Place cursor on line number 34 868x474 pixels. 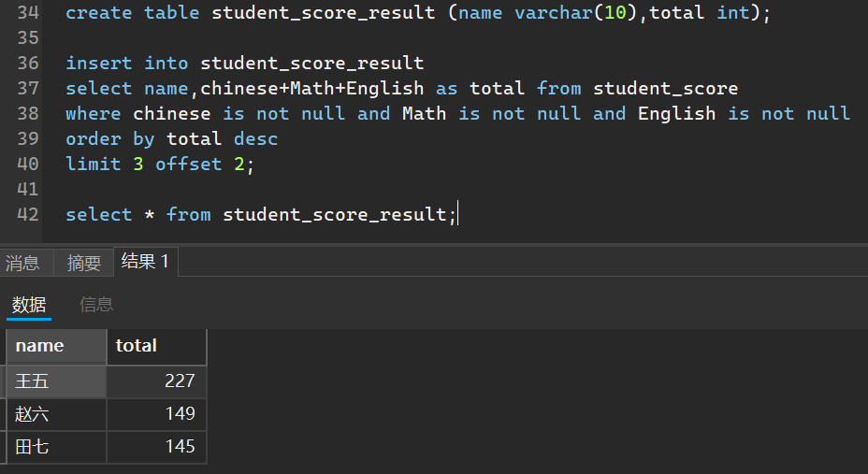28,12
